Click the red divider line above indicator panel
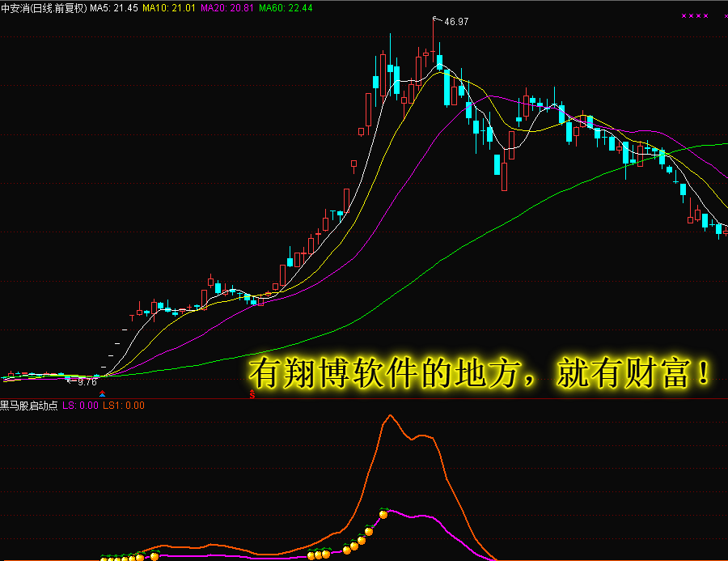Viewport: 728px width, 561px height. point(364,399)
